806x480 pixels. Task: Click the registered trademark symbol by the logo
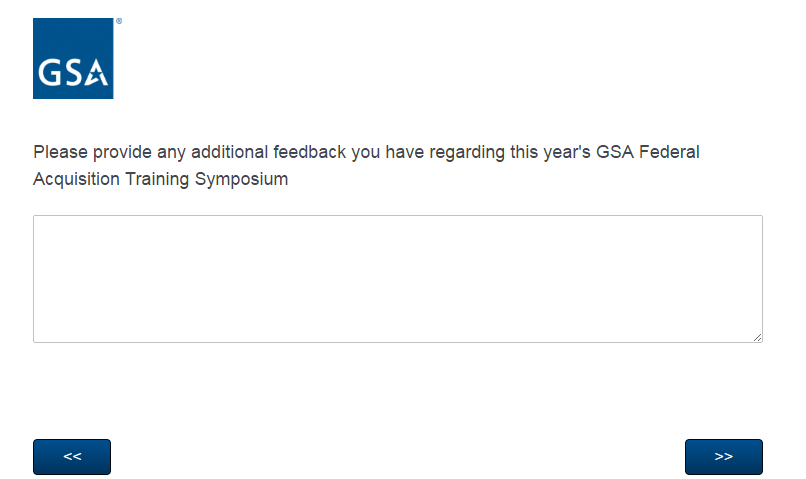coord(119,20)
